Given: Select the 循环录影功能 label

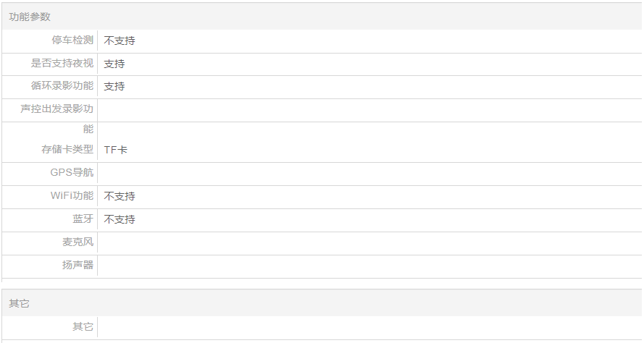Looking at the screenshot, I should point(62,86).
